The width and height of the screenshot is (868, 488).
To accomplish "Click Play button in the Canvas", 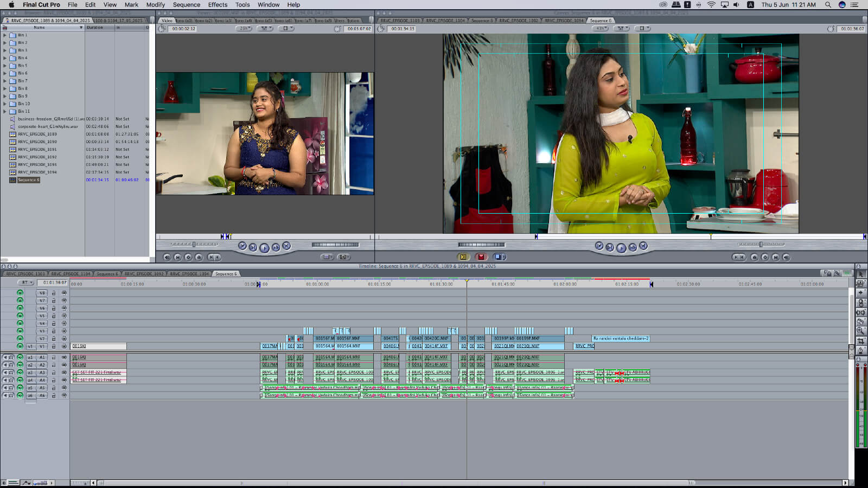I will 621,248.
